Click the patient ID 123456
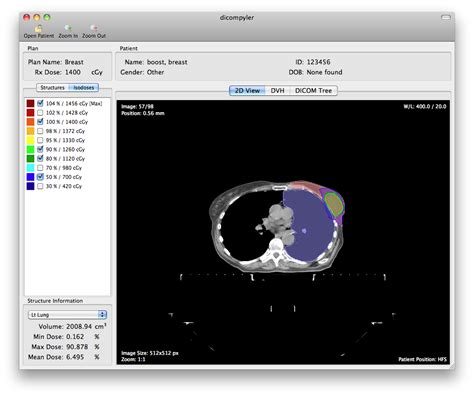This screenshot has width=474, height=396. [x=318, y=62]
